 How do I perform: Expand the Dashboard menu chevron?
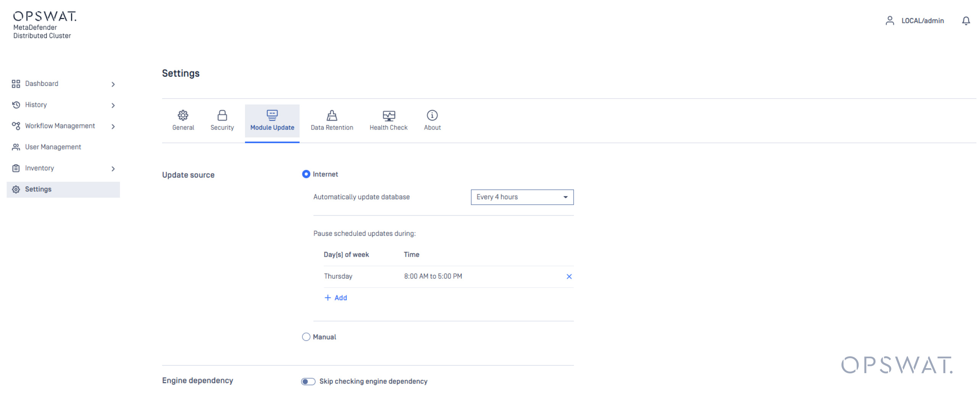click(x=113, y=84)
